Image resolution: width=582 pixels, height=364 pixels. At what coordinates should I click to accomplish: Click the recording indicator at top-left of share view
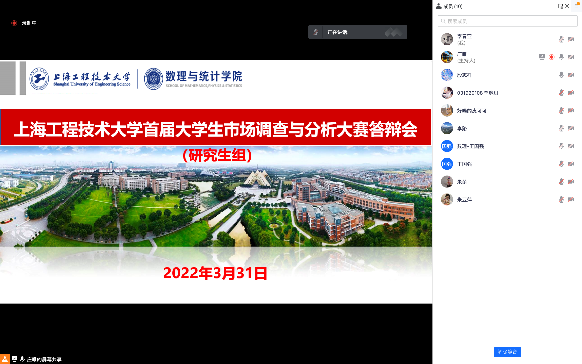click(x=14, y=23)
